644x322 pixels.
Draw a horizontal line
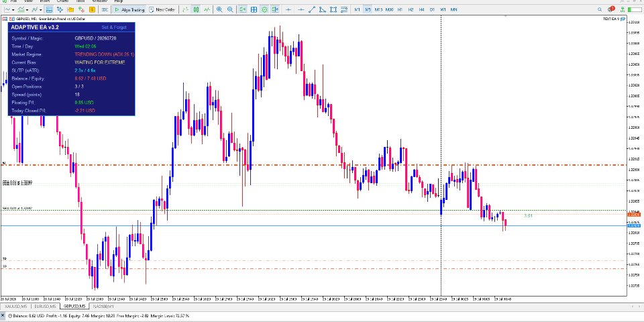(301, 9)
